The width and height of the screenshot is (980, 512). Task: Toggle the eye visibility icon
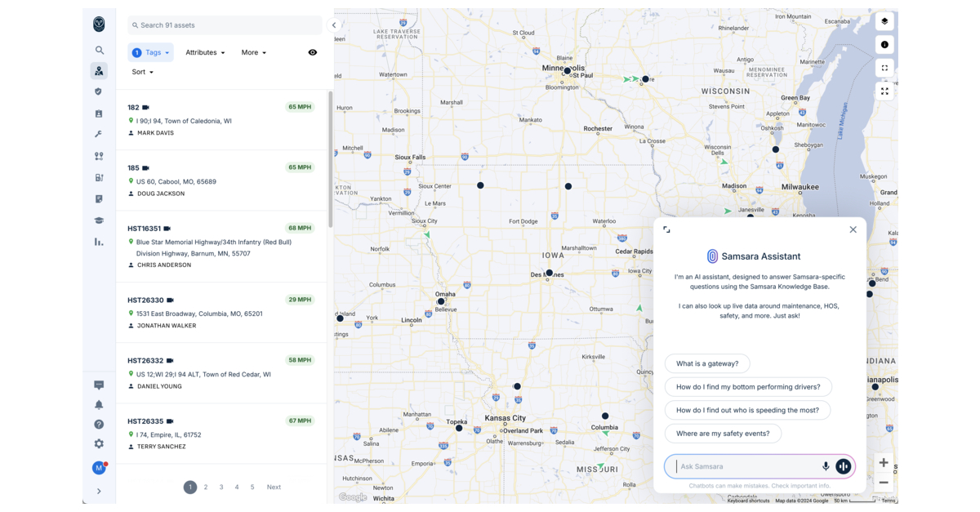point(312,52)
